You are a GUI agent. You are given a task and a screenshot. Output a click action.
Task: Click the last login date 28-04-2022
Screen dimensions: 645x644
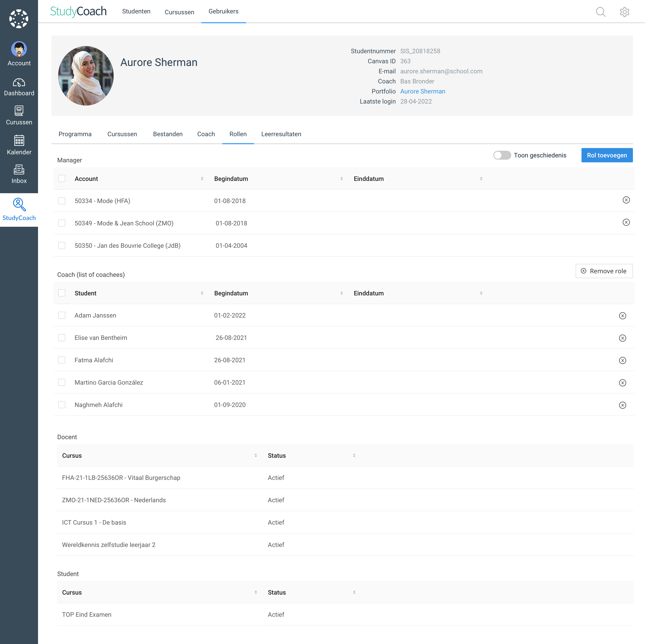(416, 102)
